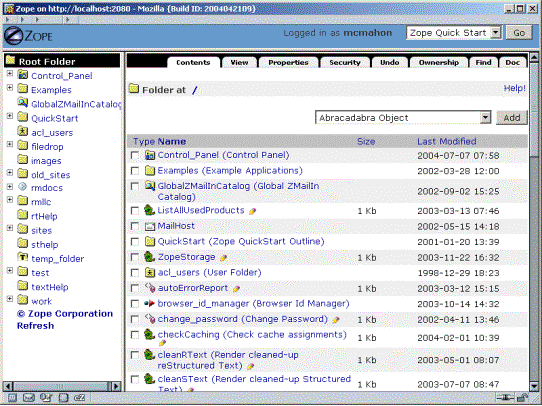
Task: Switch to the Security tab
Action: point(345,63)
